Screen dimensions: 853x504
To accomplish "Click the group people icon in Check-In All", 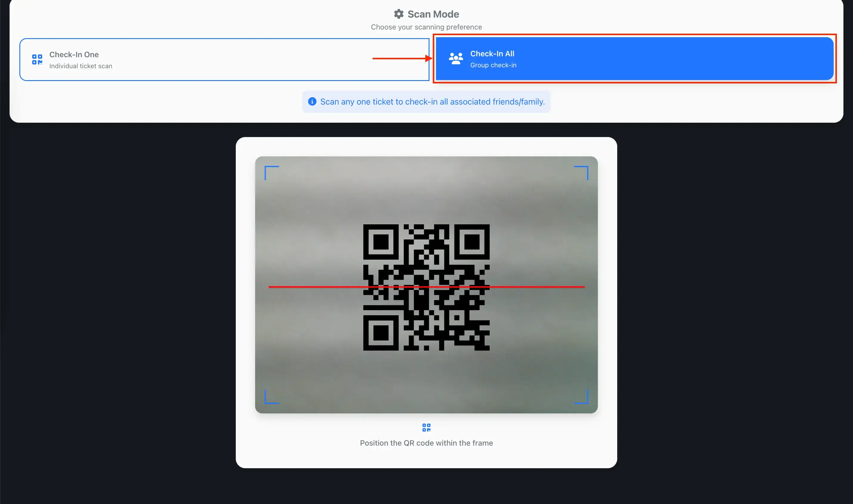I will pos(455,59).
